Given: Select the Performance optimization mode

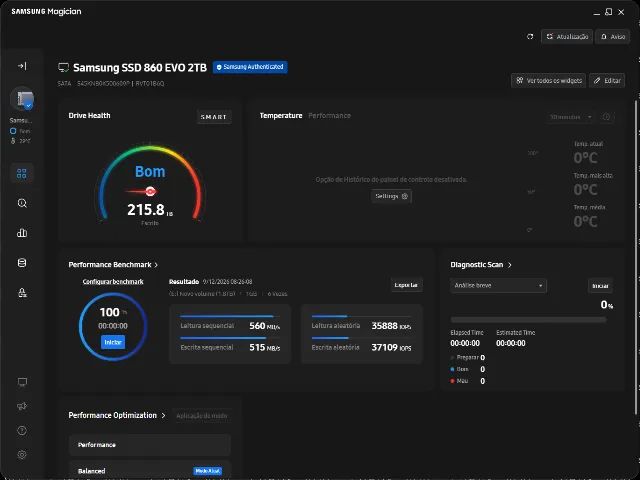Looking at the screenshot, I should point(150,445).
